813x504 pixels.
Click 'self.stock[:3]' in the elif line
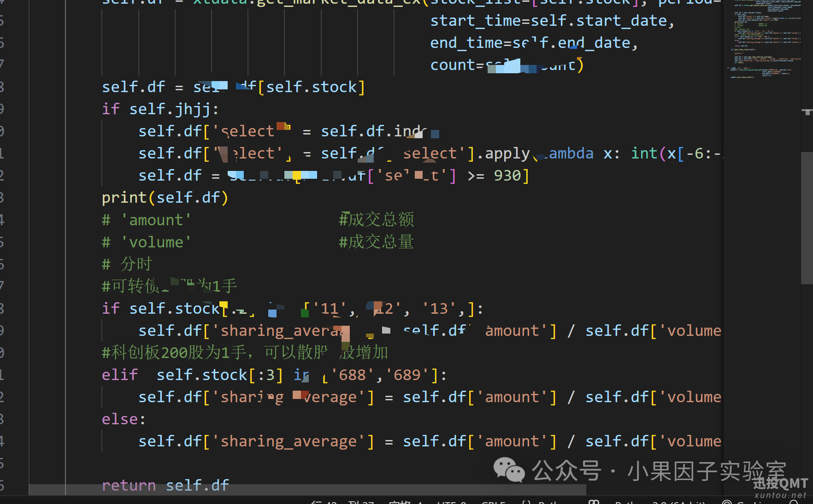point(219,375)
